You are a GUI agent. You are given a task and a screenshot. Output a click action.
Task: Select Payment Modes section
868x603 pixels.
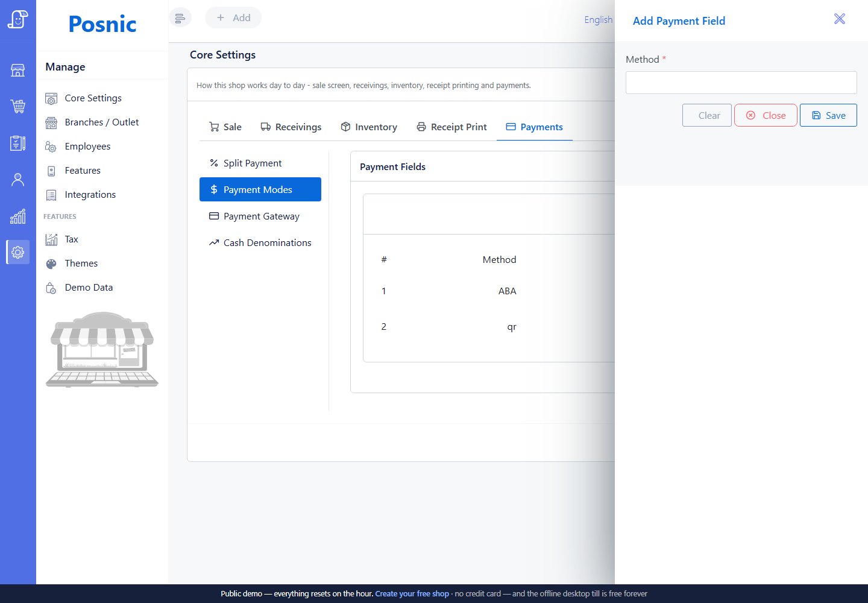[x=260, y=189]
